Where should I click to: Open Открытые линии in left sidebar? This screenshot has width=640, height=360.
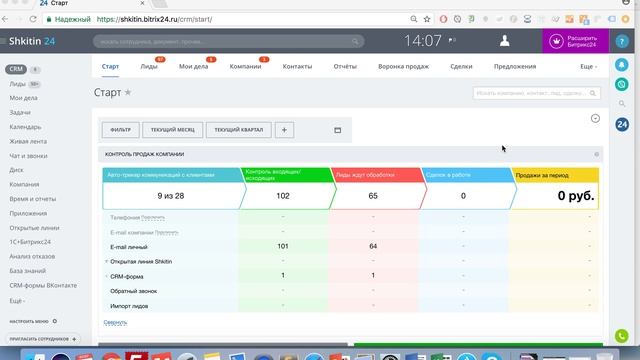(34, 228)
